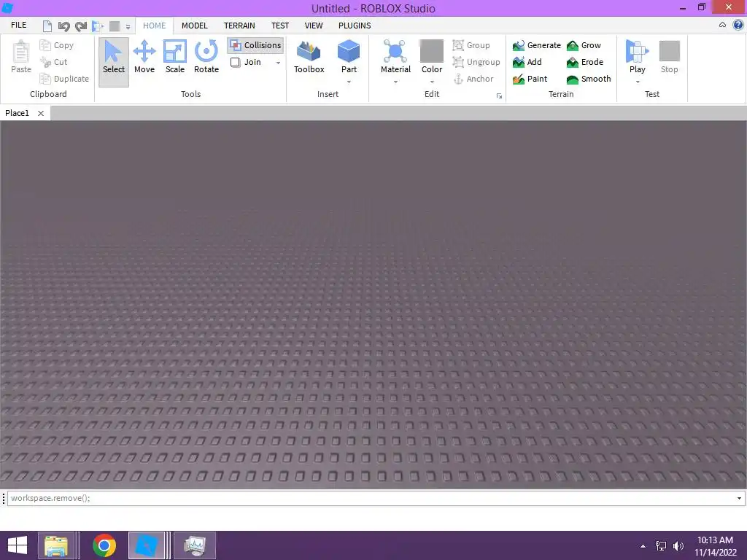
Task: Open the Material picker
Action: coord(395,57)
